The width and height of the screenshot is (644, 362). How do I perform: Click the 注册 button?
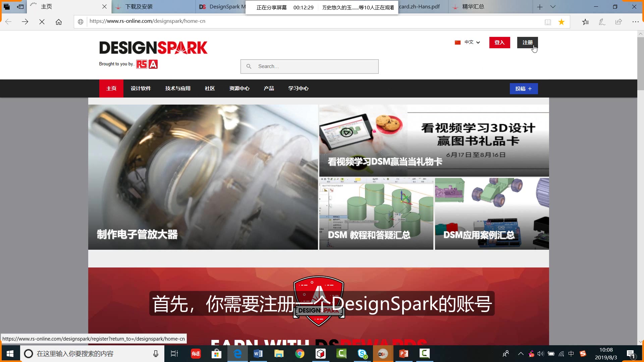[x=527, y=43]
